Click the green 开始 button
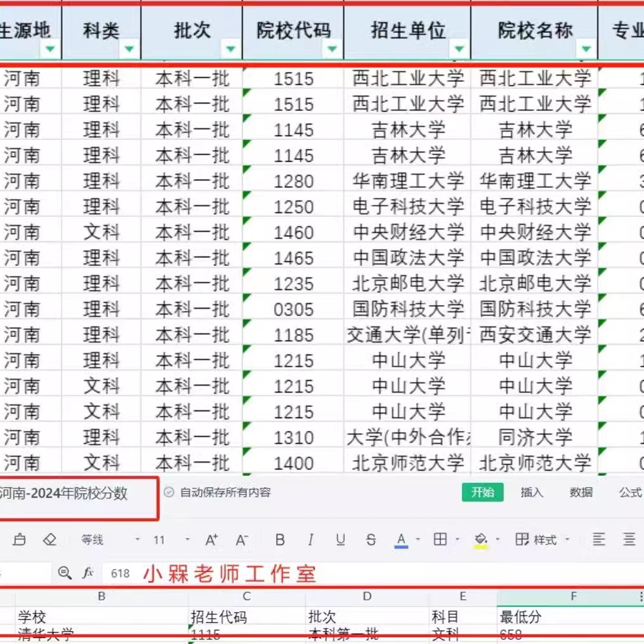644x644 pixels. pos(483,493)
